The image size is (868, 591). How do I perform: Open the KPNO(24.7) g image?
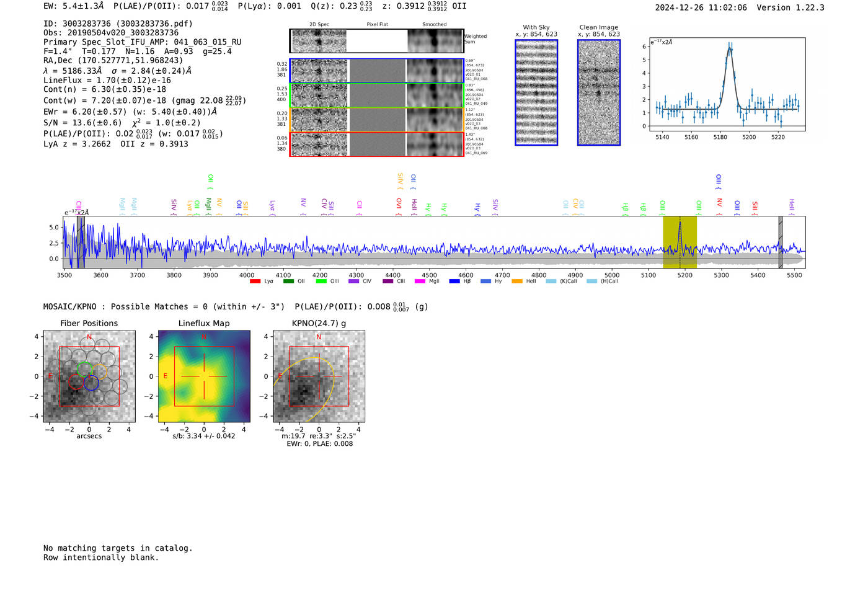(x=319, y=376)
